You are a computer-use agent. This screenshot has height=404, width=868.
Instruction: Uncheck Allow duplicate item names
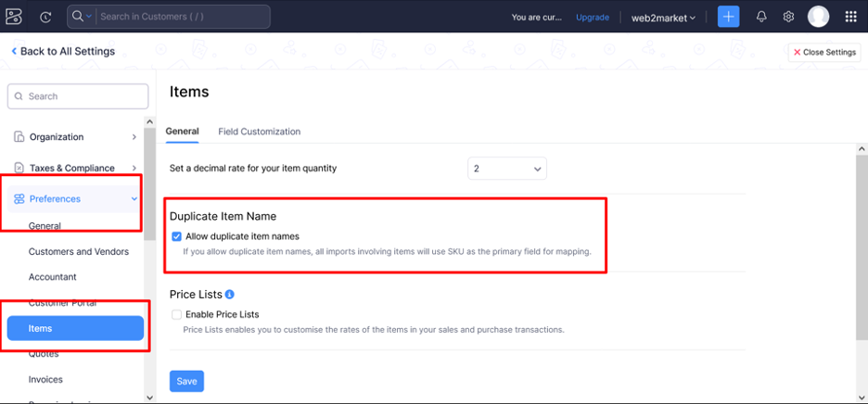177,236
